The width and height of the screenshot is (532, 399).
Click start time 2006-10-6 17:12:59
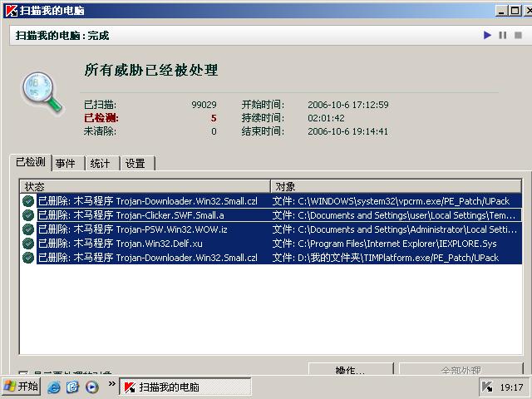click(348, 105)
